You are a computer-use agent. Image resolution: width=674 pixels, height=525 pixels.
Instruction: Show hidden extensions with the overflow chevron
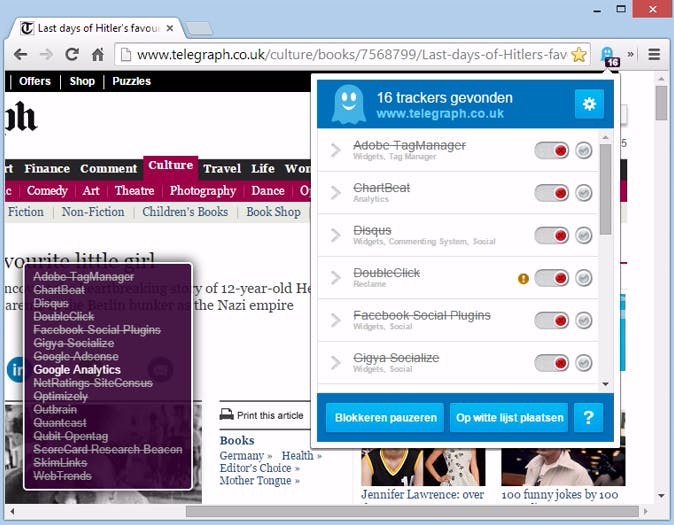click(x=630, y=54)
